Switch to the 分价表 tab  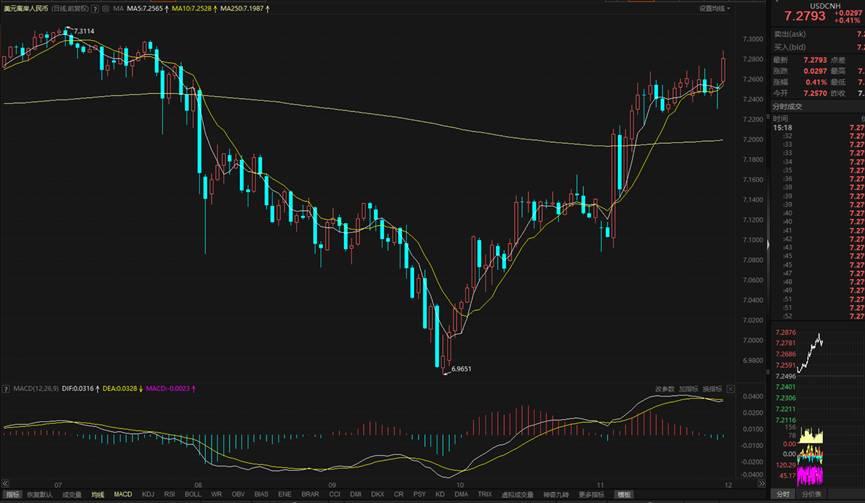click(811, 494)
